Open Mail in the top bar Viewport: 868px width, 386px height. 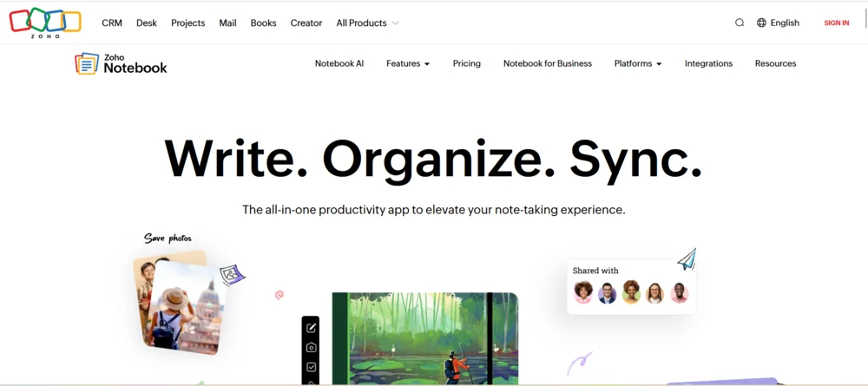click(227, 23)
